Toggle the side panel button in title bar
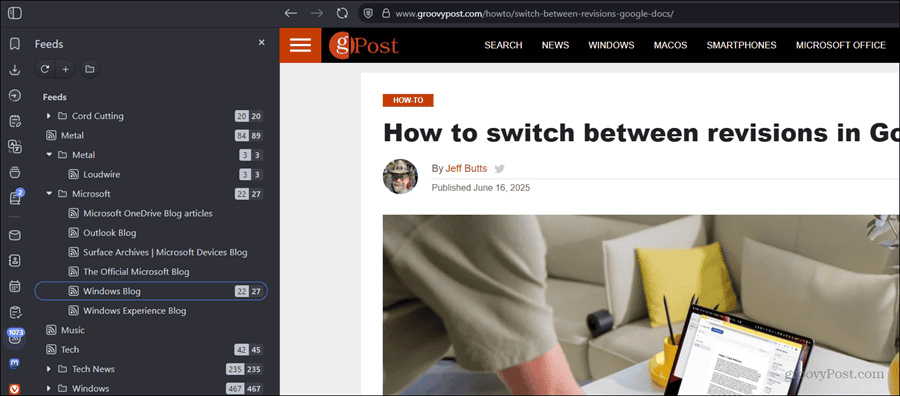The image size is (900, 397). [x=15, y=13]
